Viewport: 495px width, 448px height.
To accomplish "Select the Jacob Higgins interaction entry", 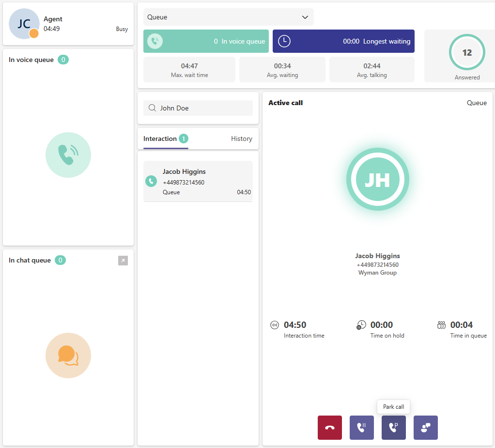I will click(198, 182).
